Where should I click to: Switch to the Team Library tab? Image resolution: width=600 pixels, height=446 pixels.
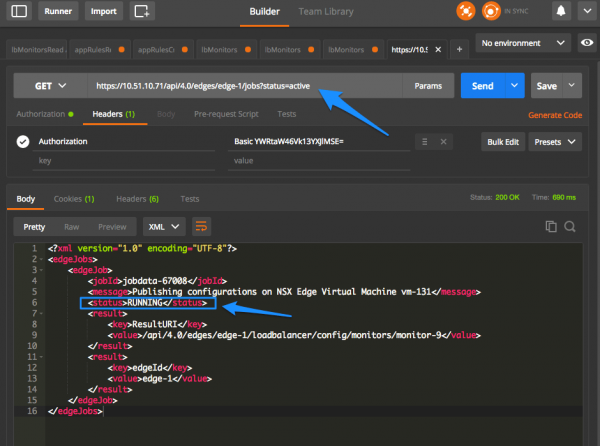click(326, 12)
